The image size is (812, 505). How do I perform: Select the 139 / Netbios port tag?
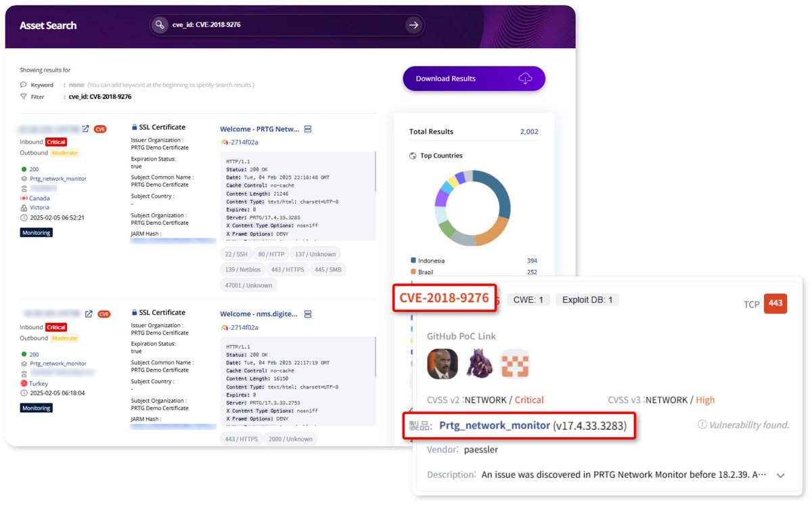tap(242, 269)
